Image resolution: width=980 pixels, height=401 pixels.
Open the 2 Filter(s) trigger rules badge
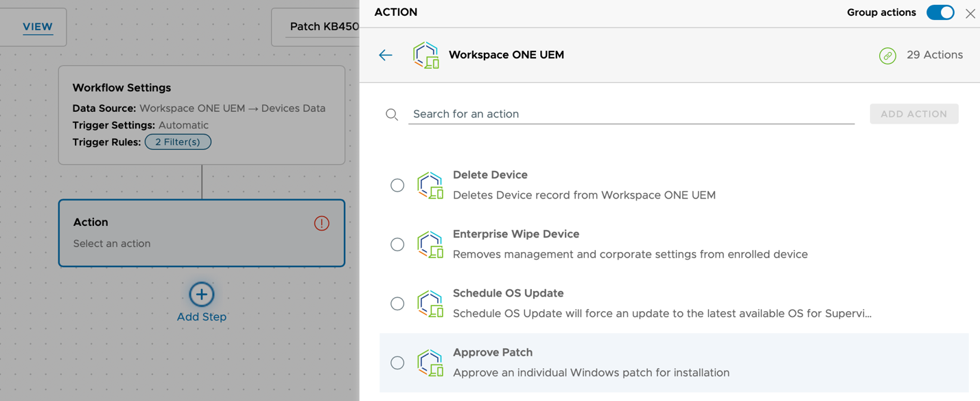(x=178, y=142)
